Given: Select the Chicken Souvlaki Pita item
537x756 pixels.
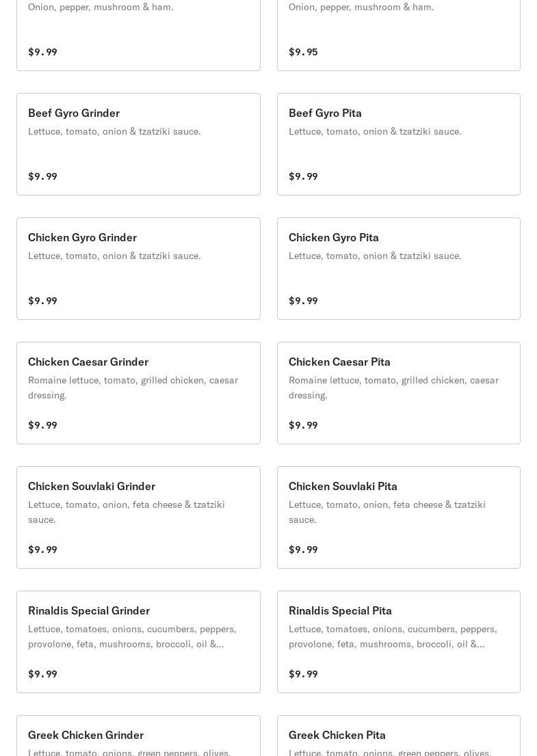Looking at the screenshot, I should 398,517.
